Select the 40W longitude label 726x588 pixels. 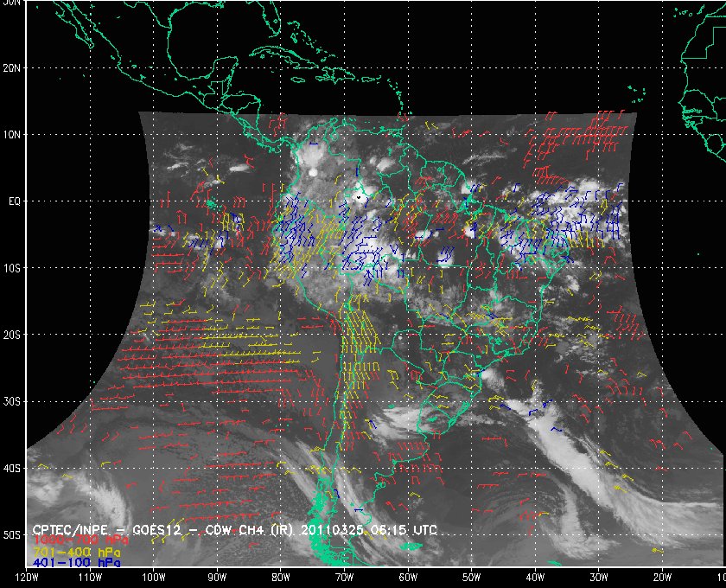pos(535,578)
